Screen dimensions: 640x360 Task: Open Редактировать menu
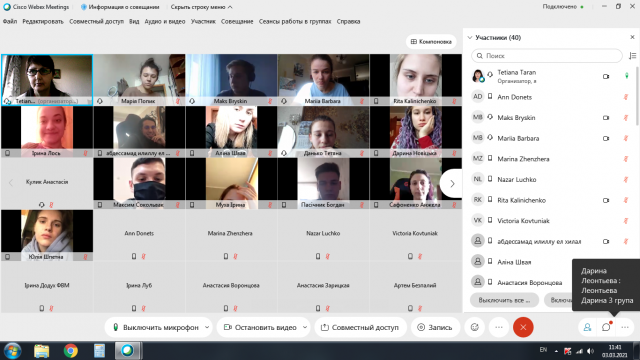[x=43, y=21]
